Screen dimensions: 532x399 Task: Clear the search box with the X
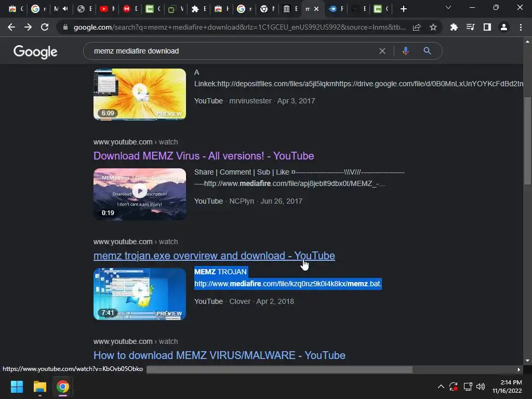coord(382,51)
